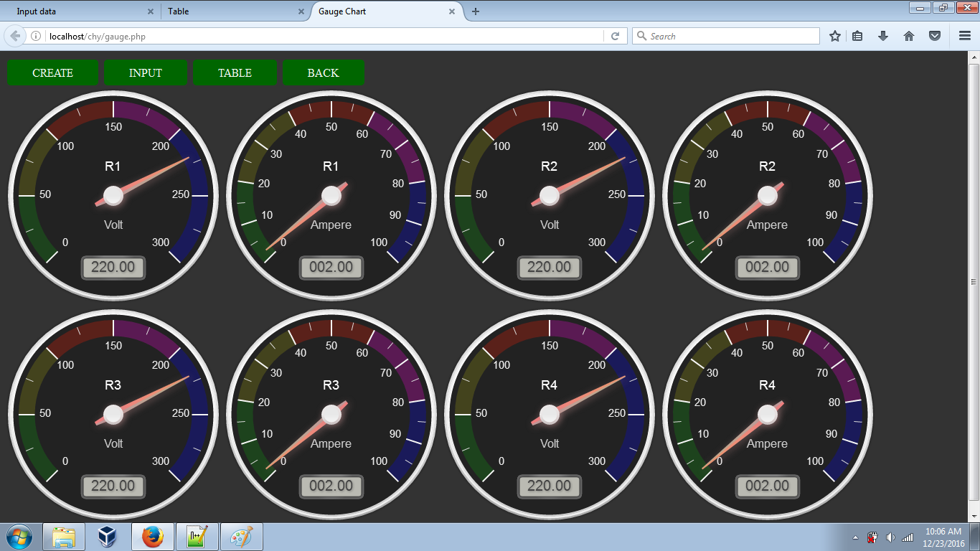The image size is (980, 551).
Task: Open the Firefox reading list icon
Action: coord(858,35)
